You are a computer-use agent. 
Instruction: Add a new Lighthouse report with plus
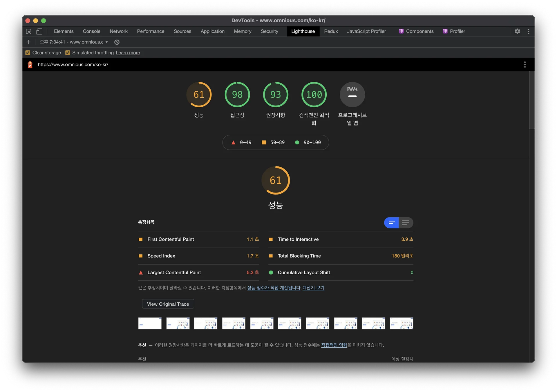[28, 42]
